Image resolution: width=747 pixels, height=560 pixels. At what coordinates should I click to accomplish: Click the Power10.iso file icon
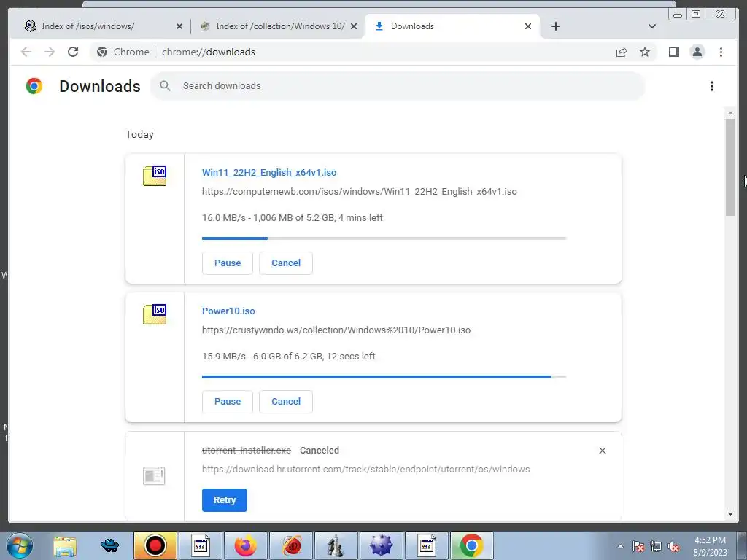(155, 314)
